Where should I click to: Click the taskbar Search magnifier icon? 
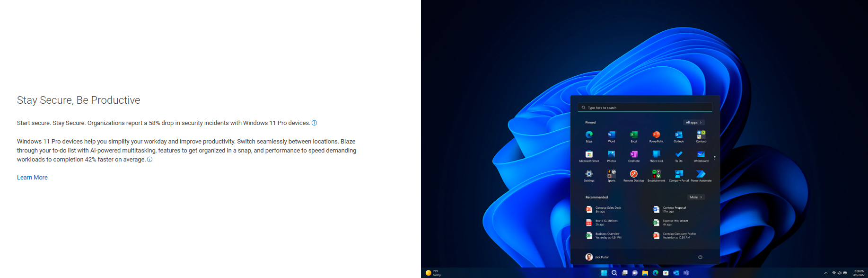point(614,273)
